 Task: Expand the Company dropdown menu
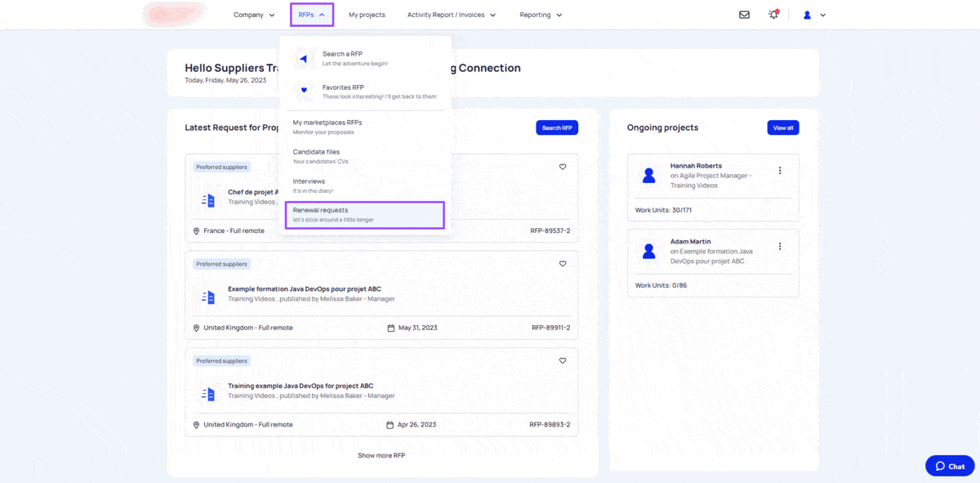(x=254, y=15)
